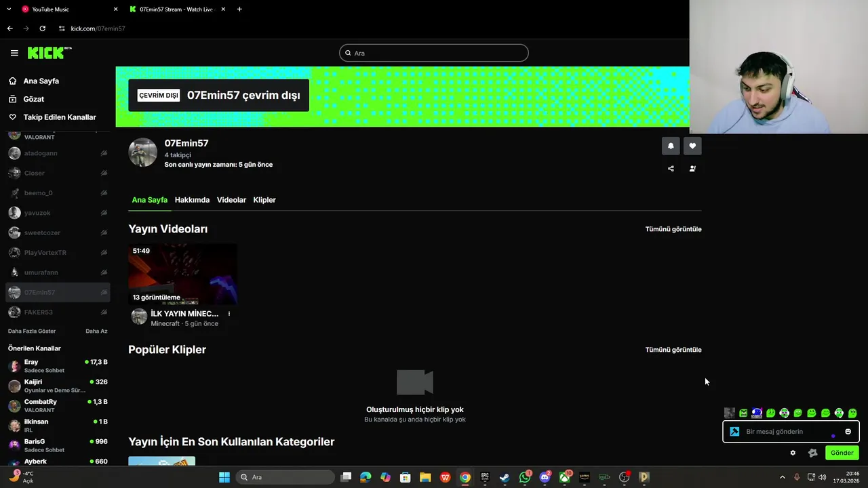Switch to YouTube Music browser tab
Viewport: 868px width, 488px height.
68,9
